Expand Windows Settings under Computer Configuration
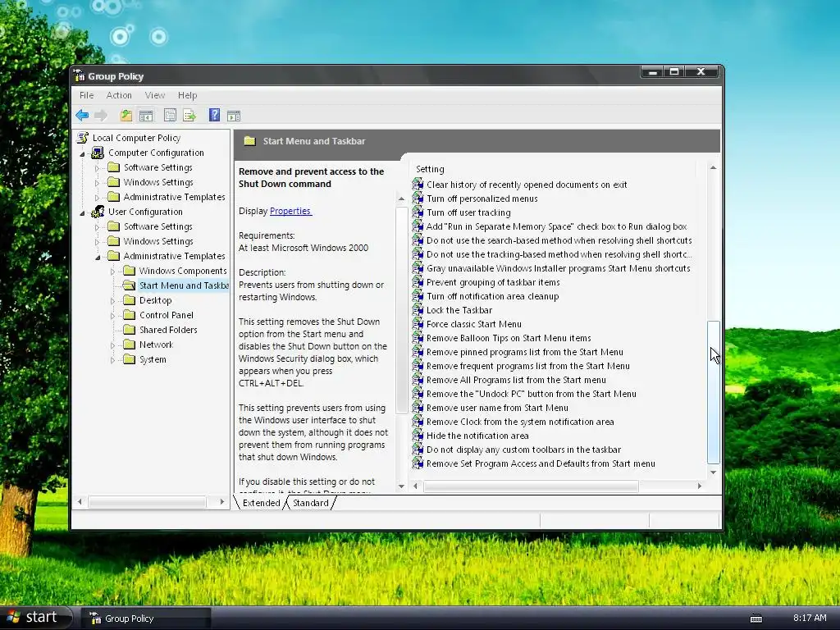 click(x=97, y=183)
